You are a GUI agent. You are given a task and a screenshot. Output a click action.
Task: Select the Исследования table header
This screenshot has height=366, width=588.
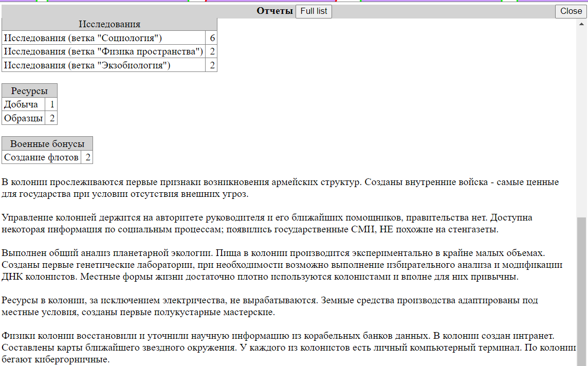(109, 24)
